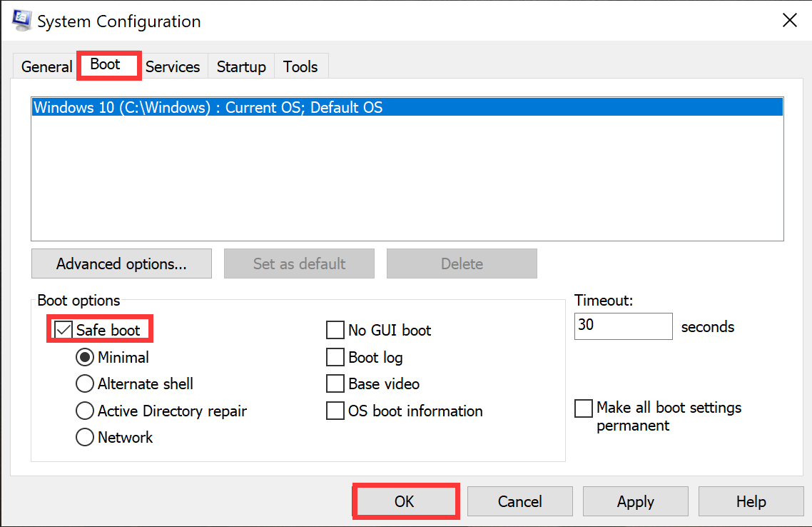Enable No GUI boot
Image resolution: width=812 pixels, height=527 pixels.
[x=335, y=330]
